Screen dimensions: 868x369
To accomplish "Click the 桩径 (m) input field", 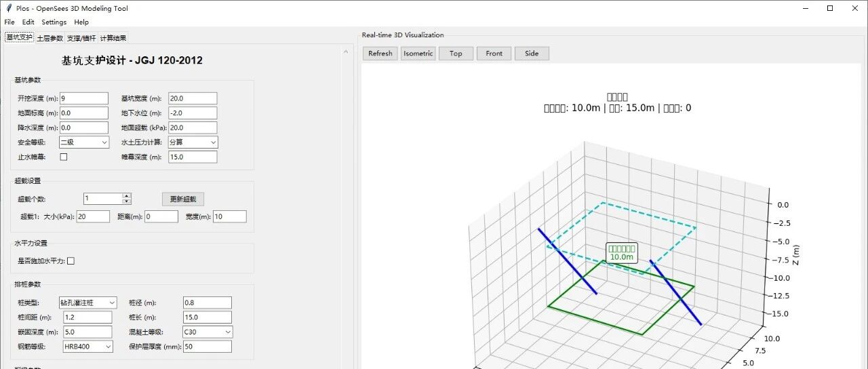I will point(208,303).
